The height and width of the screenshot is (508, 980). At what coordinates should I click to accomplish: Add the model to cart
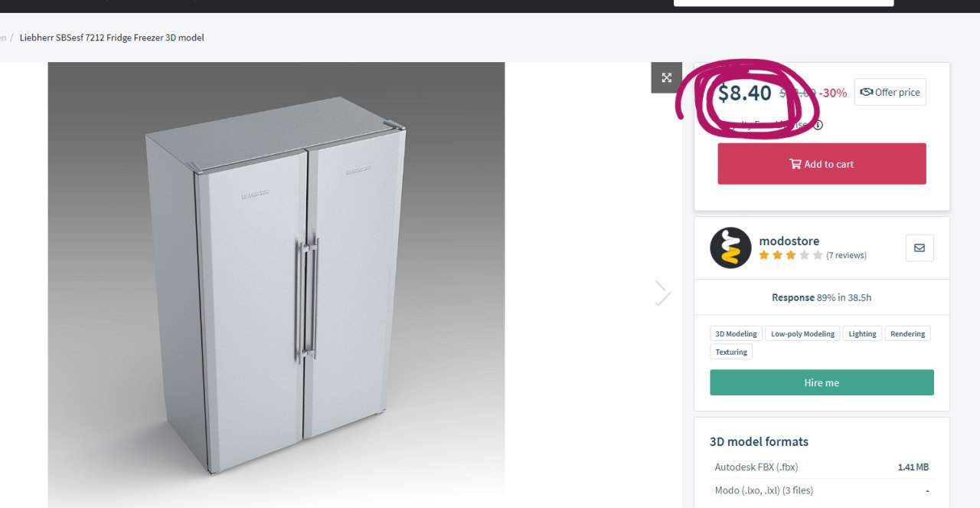click(822, 164)
